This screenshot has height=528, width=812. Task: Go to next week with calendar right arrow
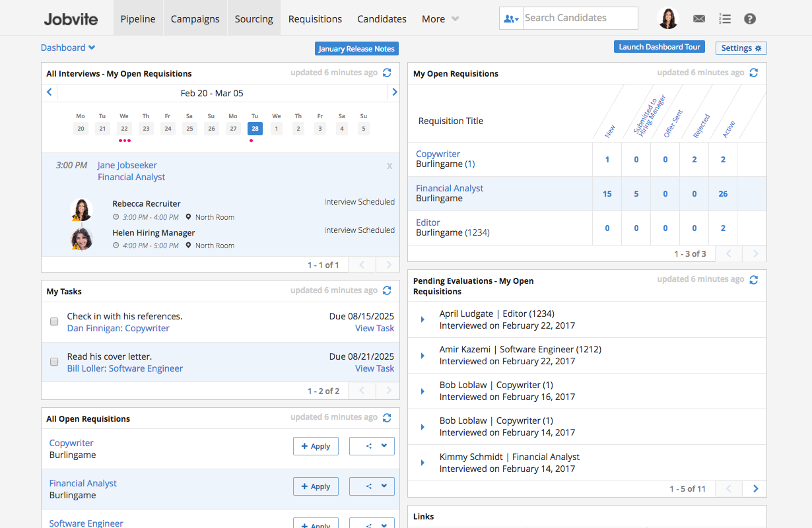tap(394, 92)
